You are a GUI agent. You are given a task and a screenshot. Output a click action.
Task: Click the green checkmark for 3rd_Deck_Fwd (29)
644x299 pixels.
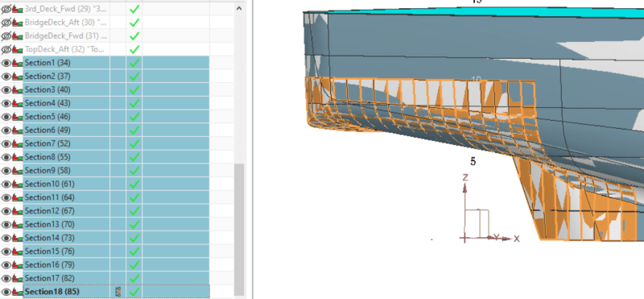coord(134,9)
